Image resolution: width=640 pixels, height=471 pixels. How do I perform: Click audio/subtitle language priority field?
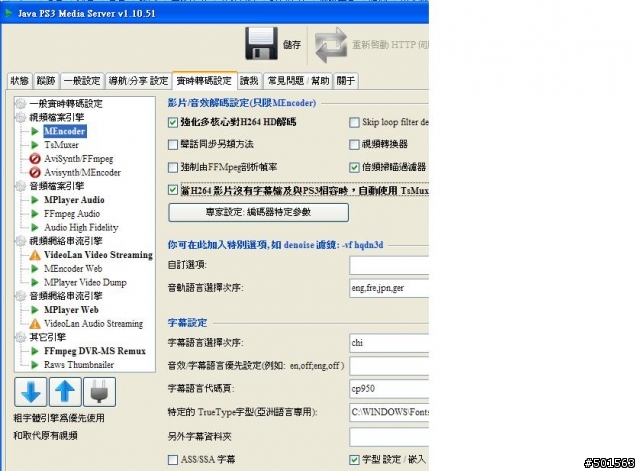389,366
